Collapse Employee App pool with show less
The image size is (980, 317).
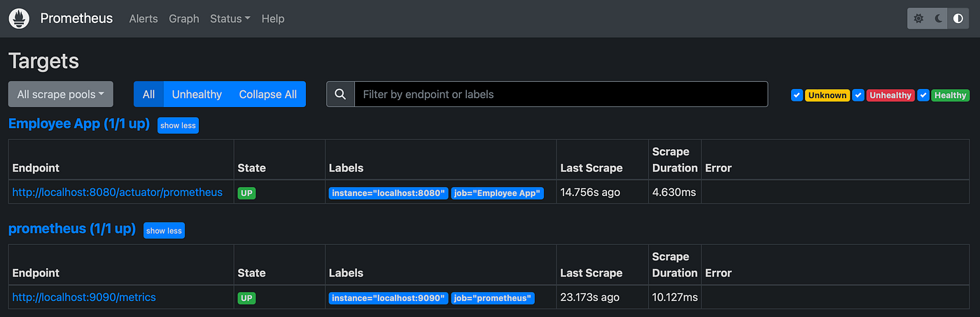click(x=178, y=125)
